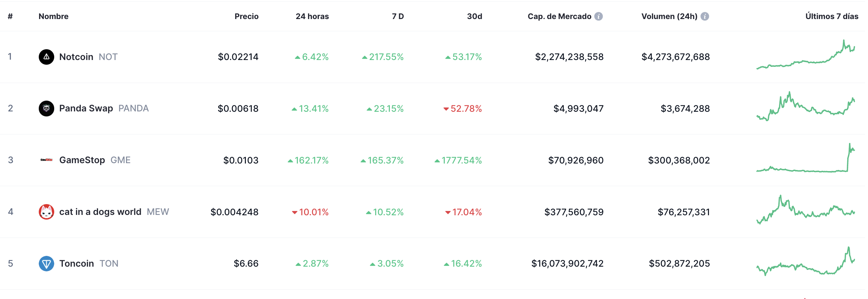The image size is (868, 299).
Task: Click the cat in a dogs world icon
Action: (46, 212)
